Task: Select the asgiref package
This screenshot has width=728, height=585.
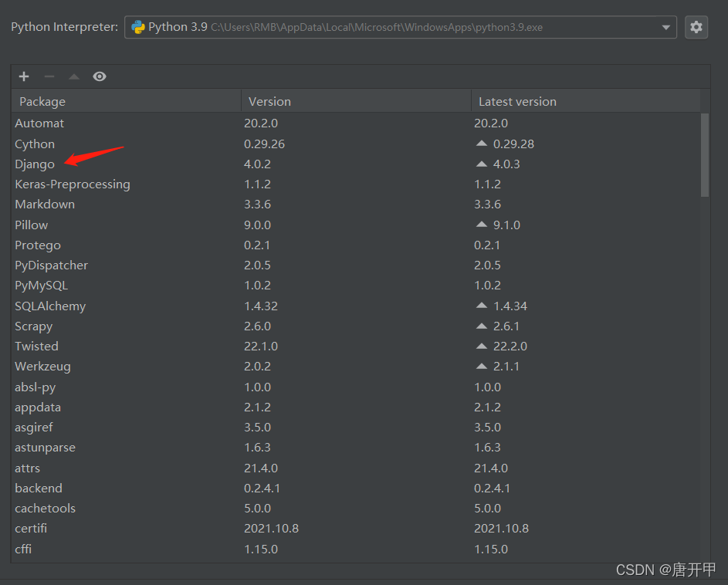Action: (34, 428)
